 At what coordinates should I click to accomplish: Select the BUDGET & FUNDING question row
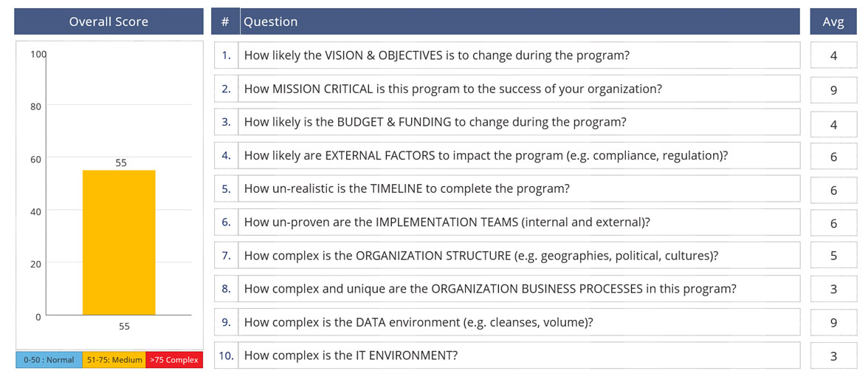[x=519, y=122]
